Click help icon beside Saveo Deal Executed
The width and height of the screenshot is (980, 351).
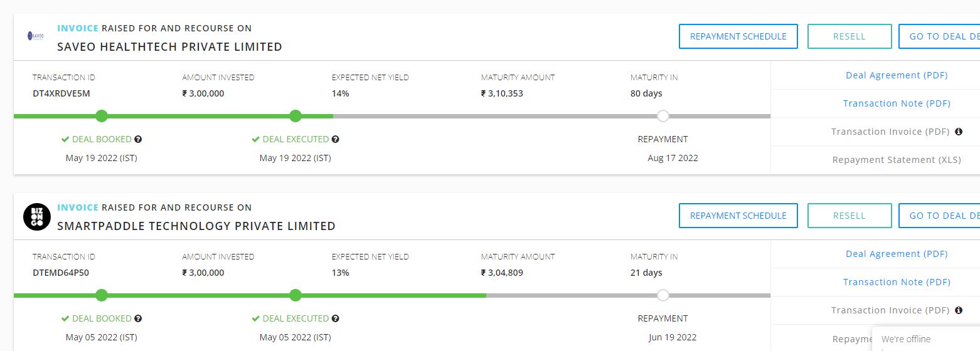(336, 139)
